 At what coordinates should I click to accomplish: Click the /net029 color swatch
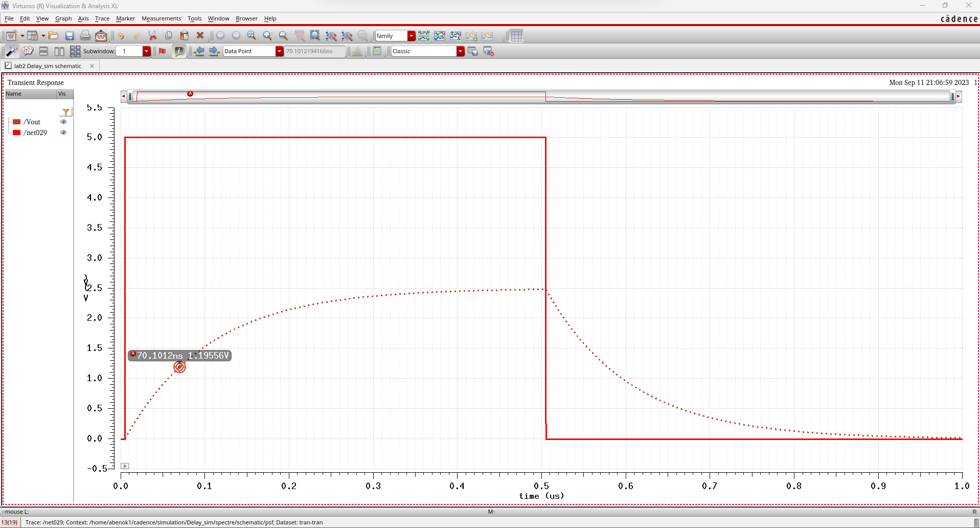[17, 133]
